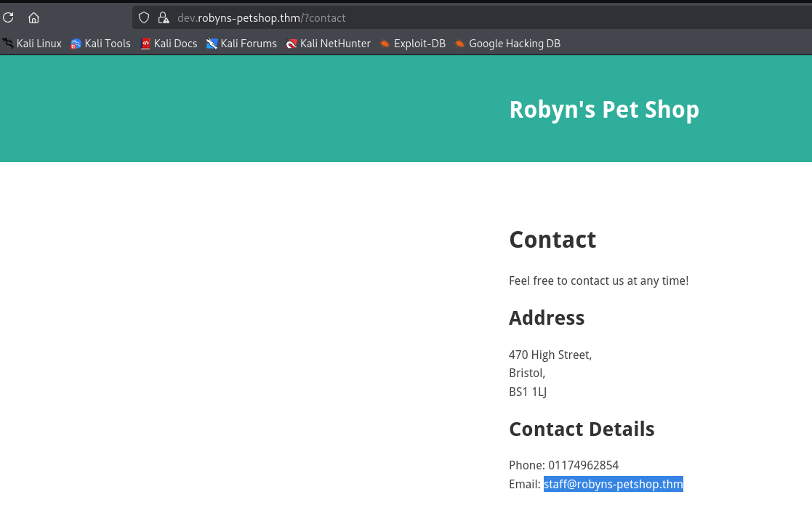
Task: Reload the current page
Action: click(x=8, y=18)
